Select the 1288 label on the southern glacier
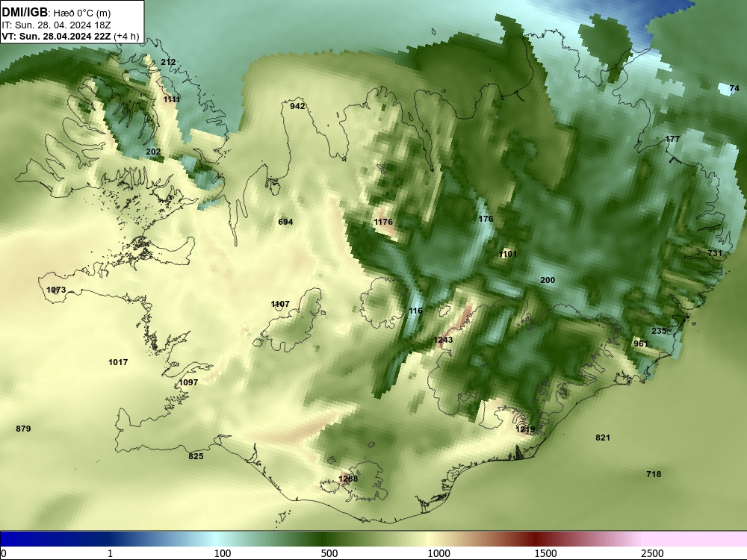Viewport: 747px width, 560px height. tap(348, 479)
